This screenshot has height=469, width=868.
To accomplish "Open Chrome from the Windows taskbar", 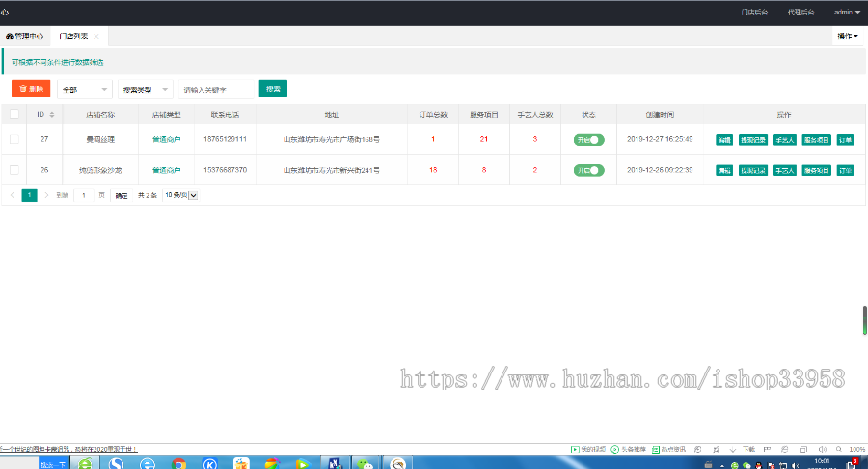I will click(178, 463).
